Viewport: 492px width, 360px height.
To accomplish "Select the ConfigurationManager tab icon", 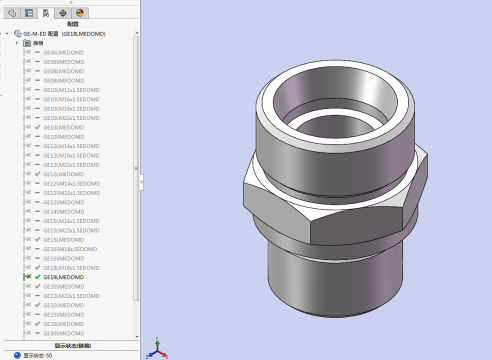I will pos(46,13).
